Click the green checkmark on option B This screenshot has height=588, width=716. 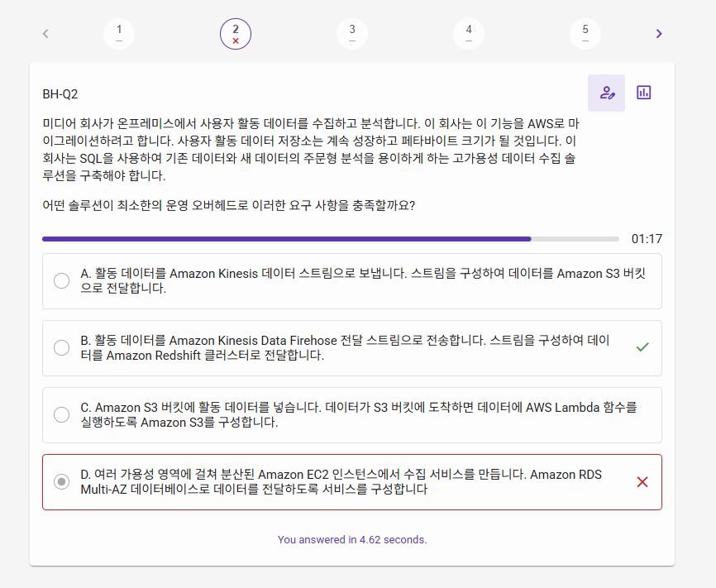642,347
